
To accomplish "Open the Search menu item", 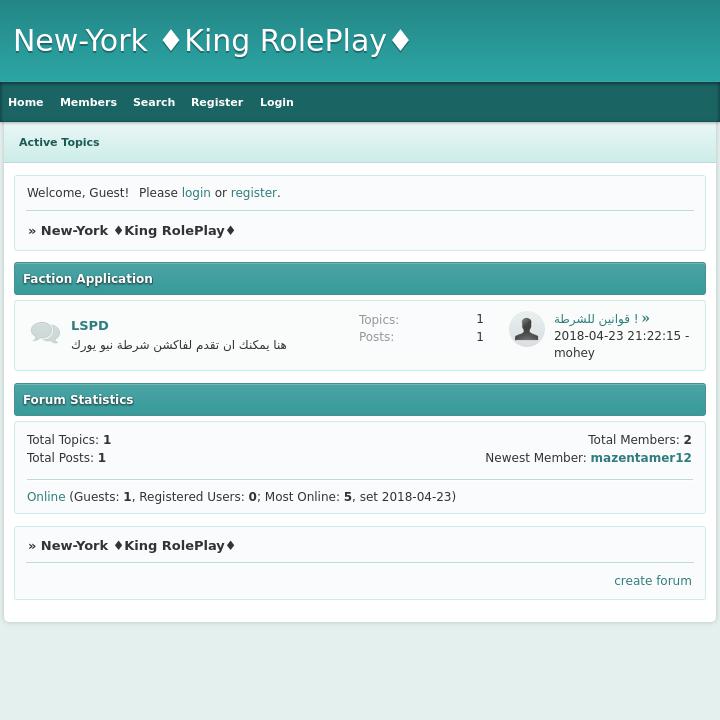I will [154, 102].
